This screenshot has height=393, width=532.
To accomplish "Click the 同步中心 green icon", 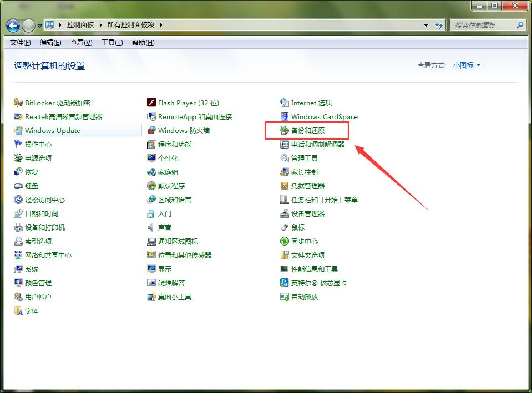I will 285,241.
